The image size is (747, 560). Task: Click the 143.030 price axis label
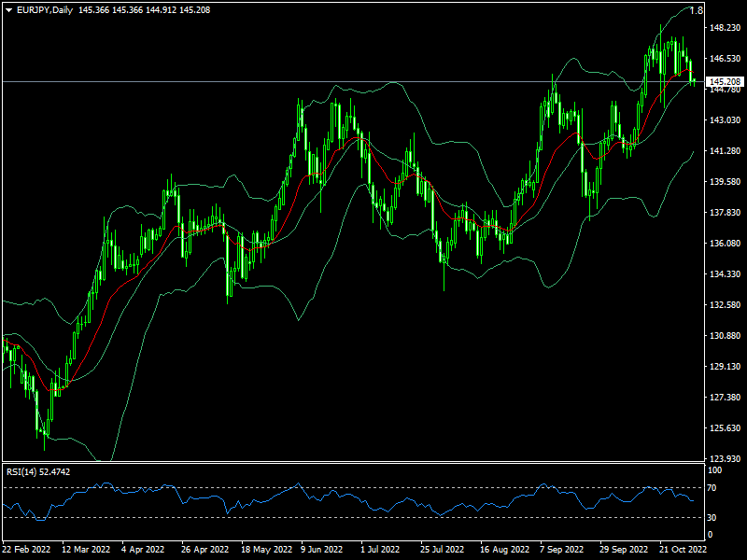click(x=726, y=120)
